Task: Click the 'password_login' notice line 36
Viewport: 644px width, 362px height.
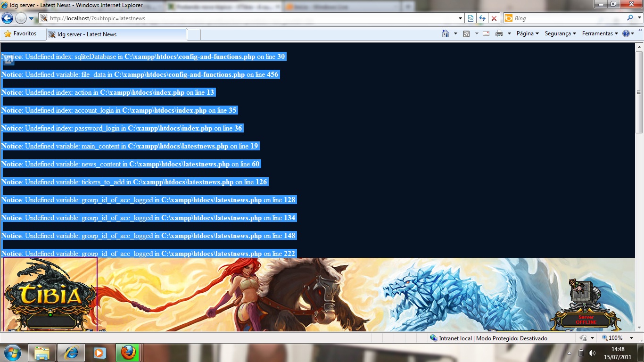Action: click(x=122, y=128)
